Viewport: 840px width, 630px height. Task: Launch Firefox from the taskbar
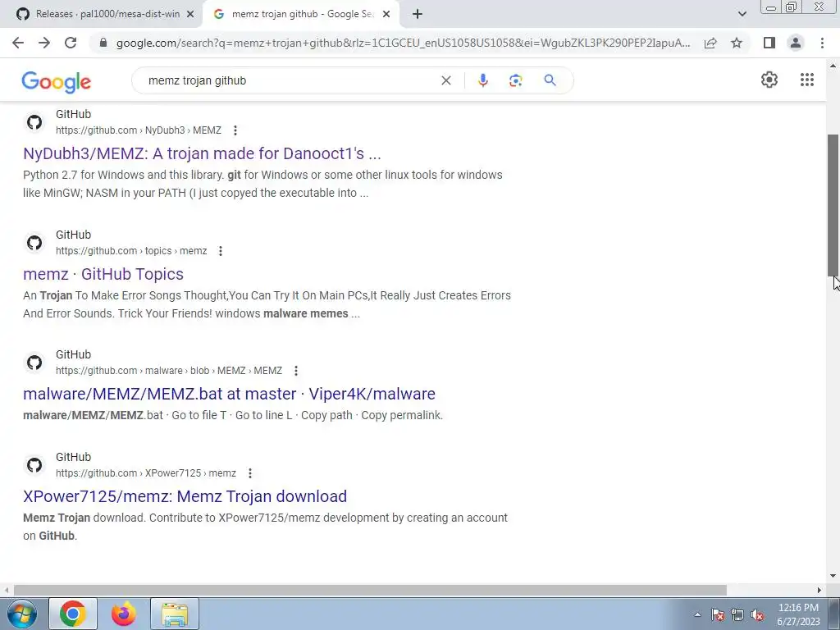pyautogui.click(x=124, y=614)
